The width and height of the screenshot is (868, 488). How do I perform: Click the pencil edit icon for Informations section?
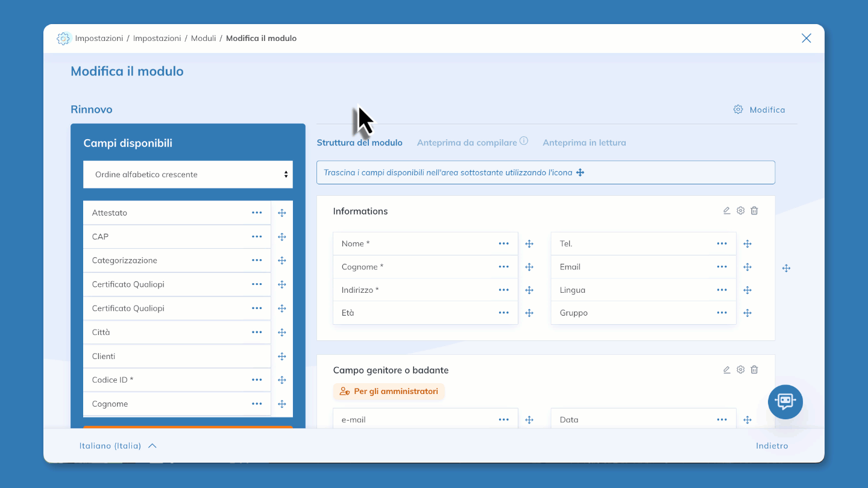click(726, 211)
